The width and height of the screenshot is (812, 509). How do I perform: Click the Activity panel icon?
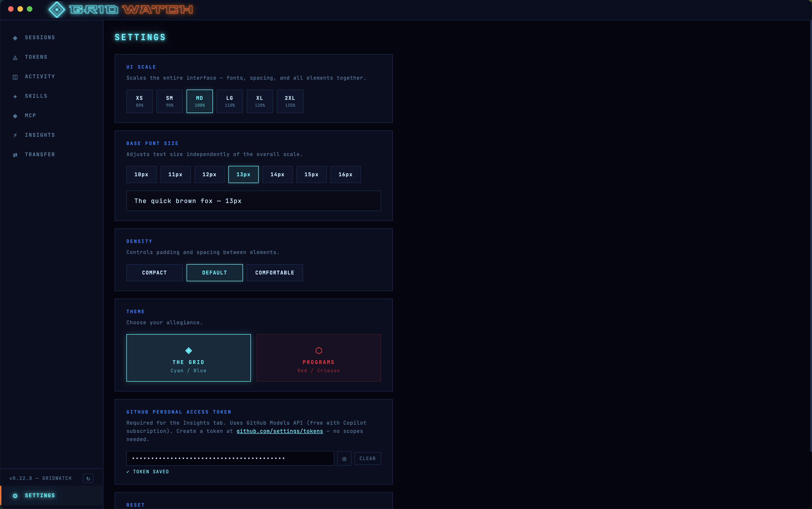(15, 77)
